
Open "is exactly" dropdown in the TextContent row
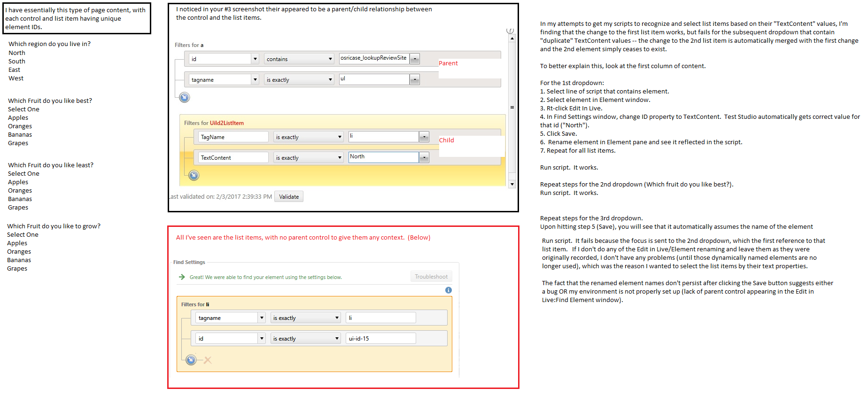point(309,157)
